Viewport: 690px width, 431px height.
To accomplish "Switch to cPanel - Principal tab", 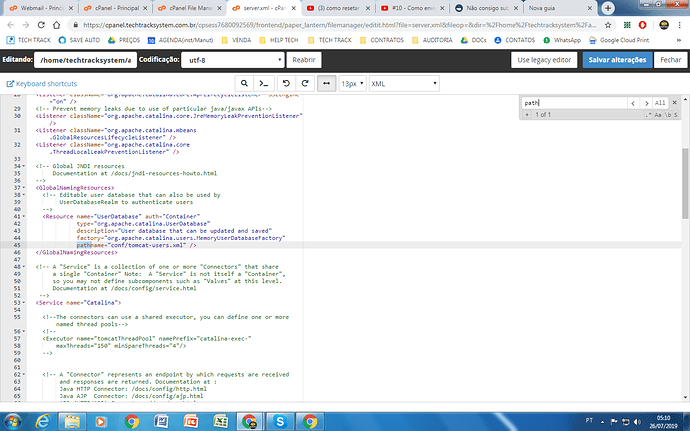I will (115, 8).
